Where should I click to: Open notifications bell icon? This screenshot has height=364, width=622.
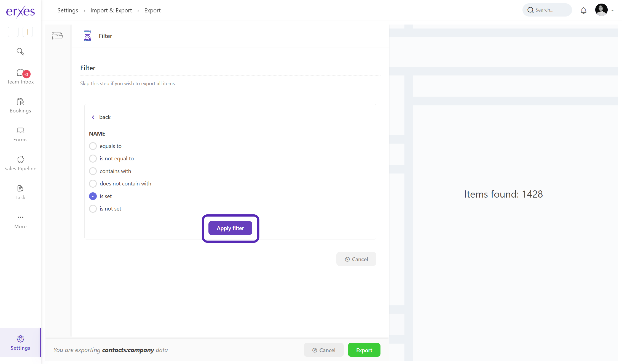[x=583, y=10]
